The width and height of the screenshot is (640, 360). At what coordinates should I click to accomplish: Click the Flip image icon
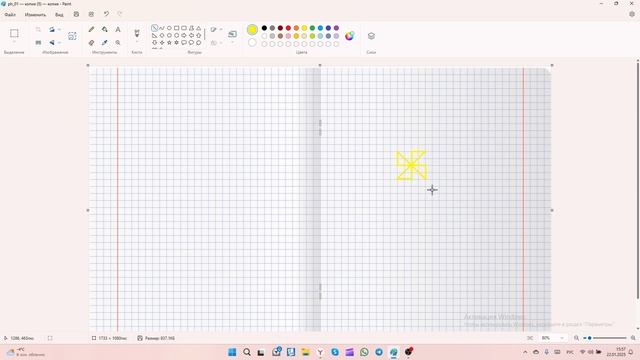(52, 42)
